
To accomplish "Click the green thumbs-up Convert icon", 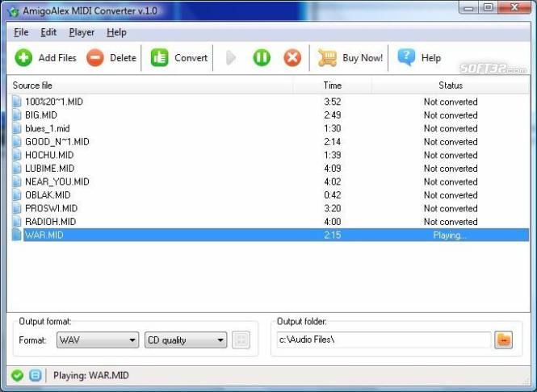I will click(x=160, y=58).
